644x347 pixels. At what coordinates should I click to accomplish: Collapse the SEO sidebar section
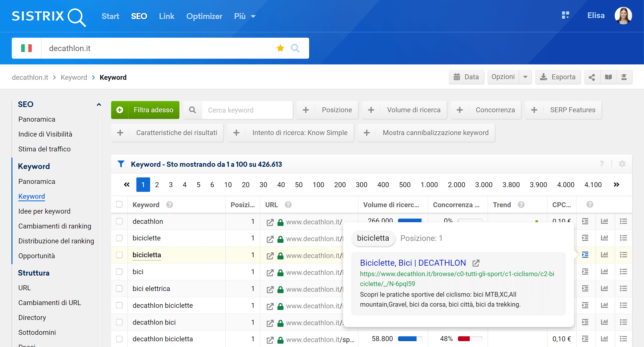tap(99, 104)
